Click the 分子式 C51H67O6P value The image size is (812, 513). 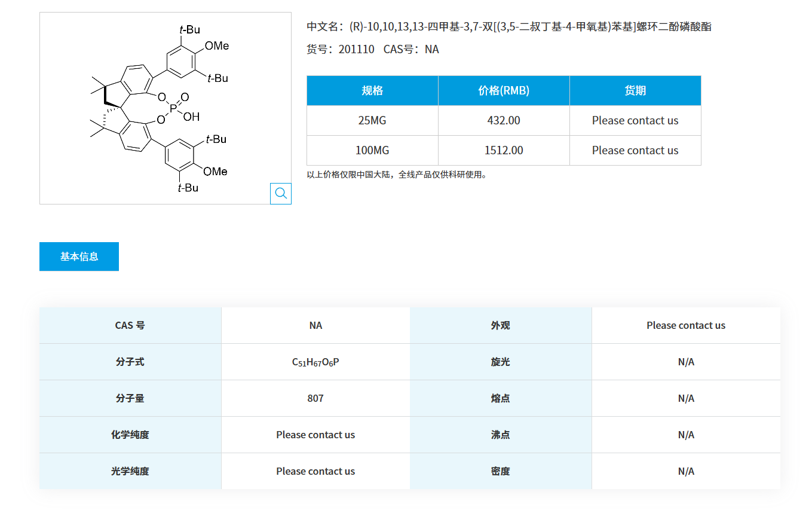315,361
